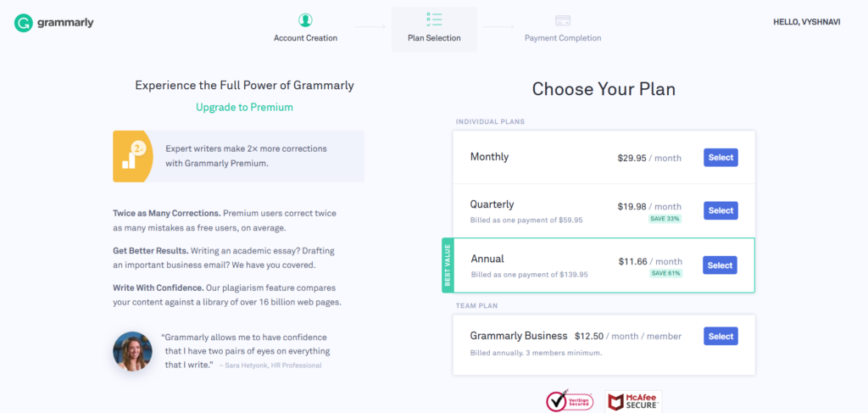The height and width of the screenshot is (413, 868).
Task: Click the HELLO, VYSHNAVI account greeting
Action: 807,22
